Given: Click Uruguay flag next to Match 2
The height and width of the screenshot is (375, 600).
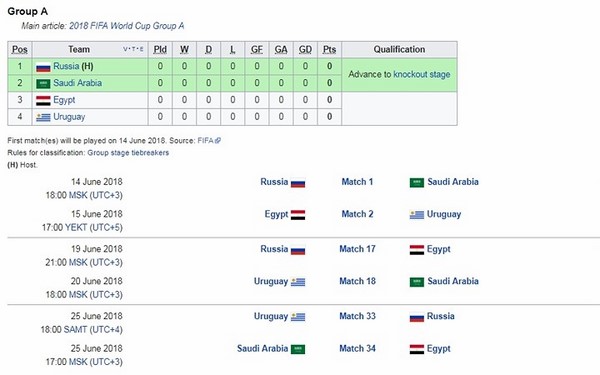Looking at the screenshot, I should click(x=417, y=215).
